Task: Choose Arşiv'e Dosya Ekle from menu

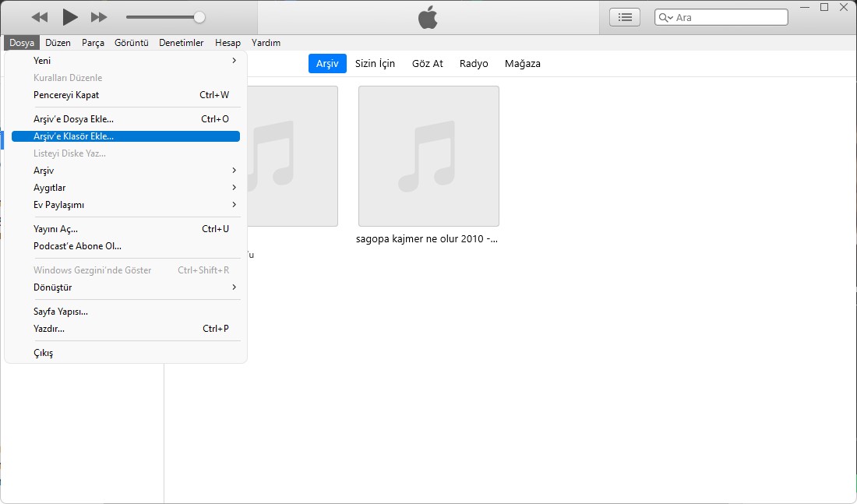Action: pyautogui.click(x=125, y=119)
